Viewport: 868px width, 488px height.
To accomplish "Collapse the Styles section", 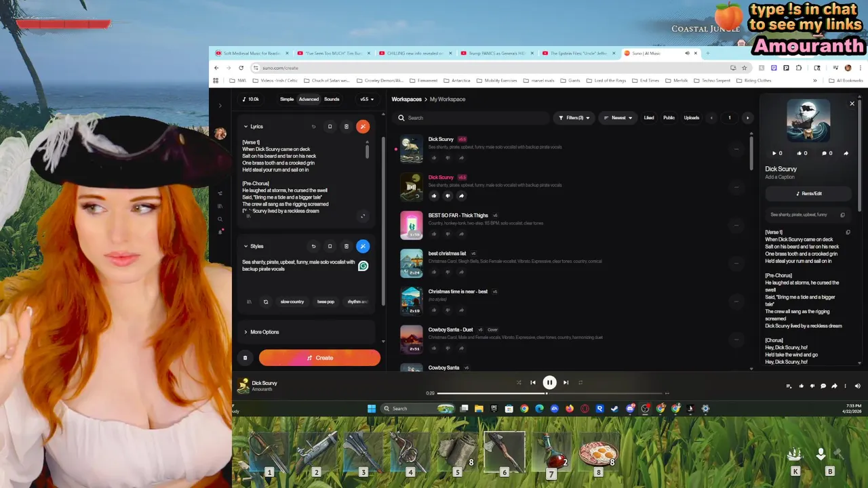I will pyautogui.click(x=246, y=246).
